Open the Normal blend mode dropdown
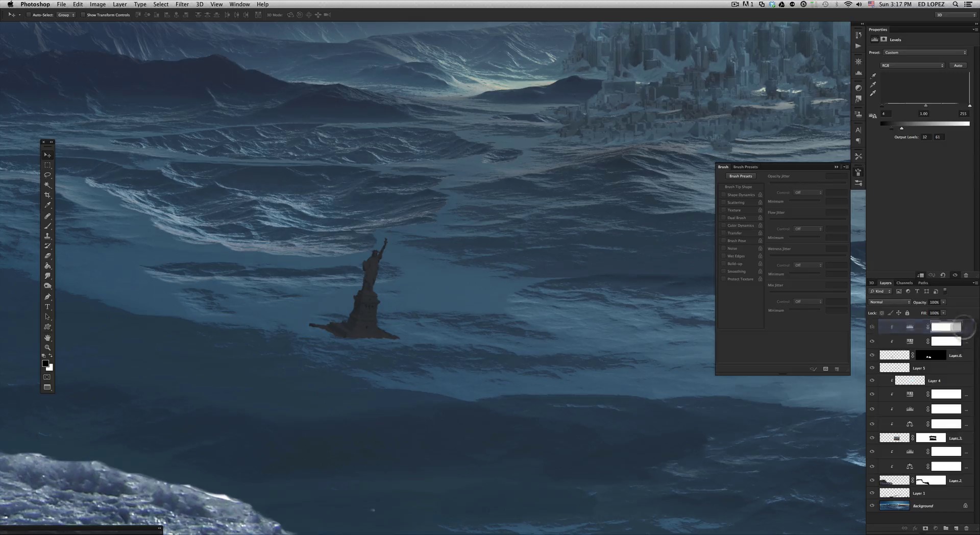The width and height of the screenshot is (980, 535). click(x=890, y=302)
